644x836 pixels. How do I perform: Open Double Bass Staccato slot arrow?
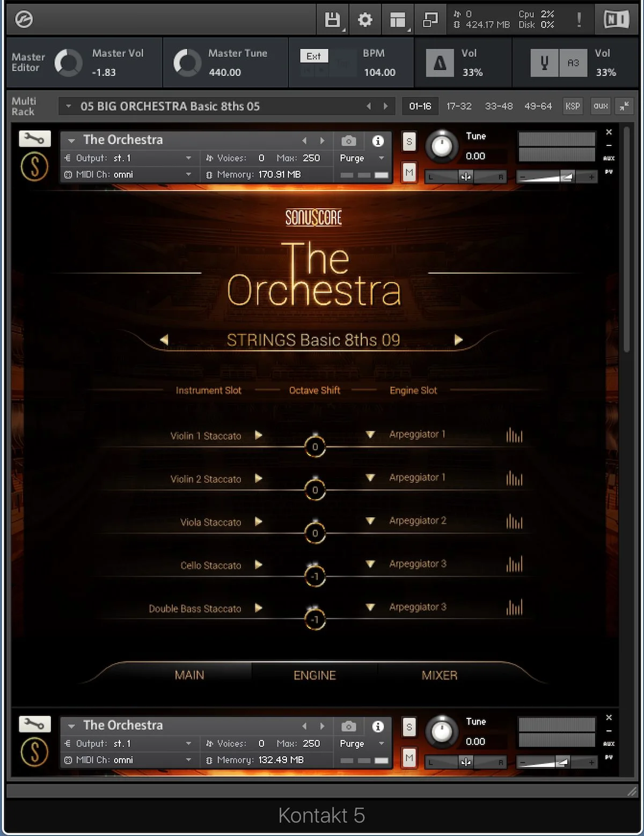pyautogui.click(x=259, y=608)
